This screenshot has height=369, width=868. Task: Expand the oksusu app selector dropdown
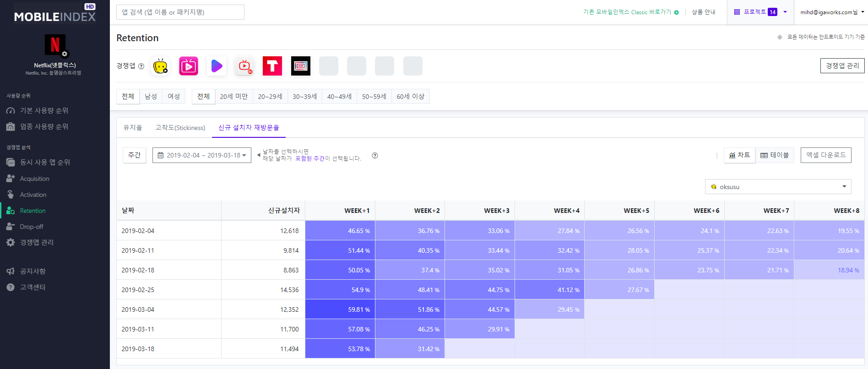point(778,187)
